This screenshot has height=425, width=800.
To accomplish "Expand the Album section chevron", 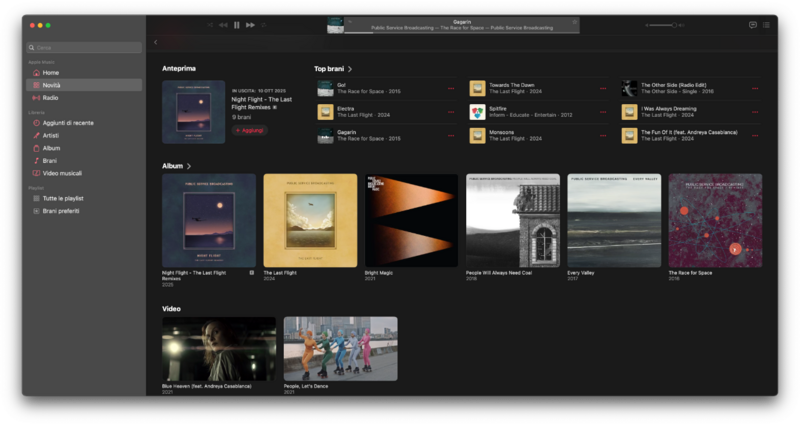I will tap(189, 166).
